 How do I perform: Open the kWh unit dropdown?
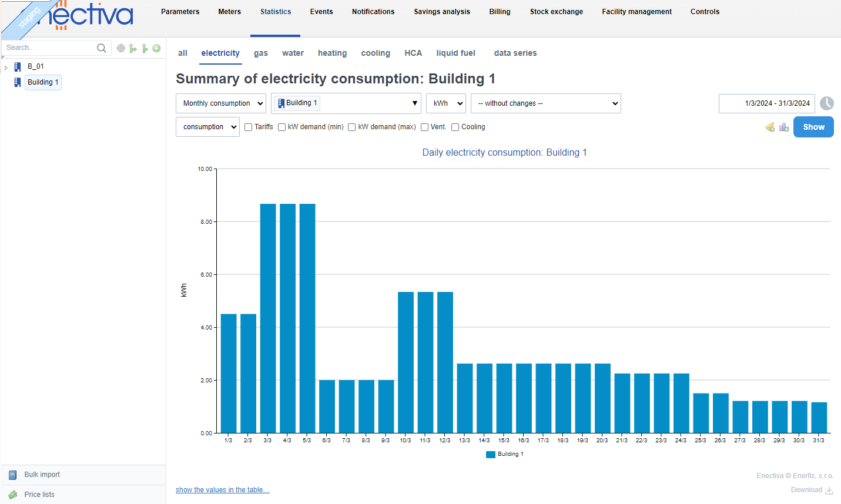pyautogui.click(x=445, y=103)
